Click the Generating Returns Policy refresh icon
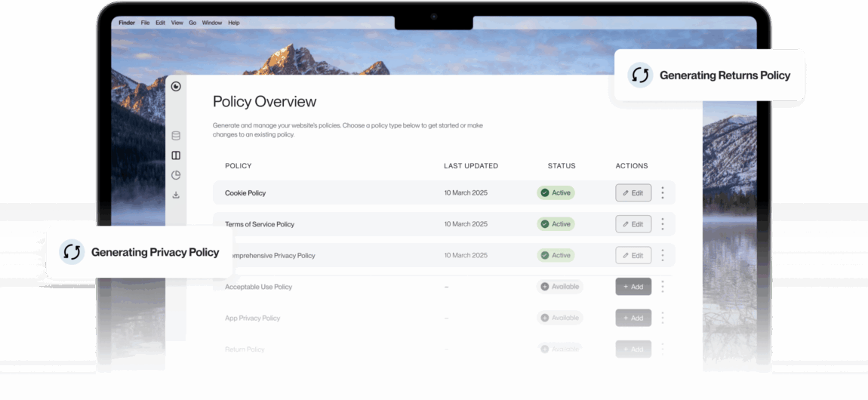Screen dimensions: 868x400 (x=641, y=75)
